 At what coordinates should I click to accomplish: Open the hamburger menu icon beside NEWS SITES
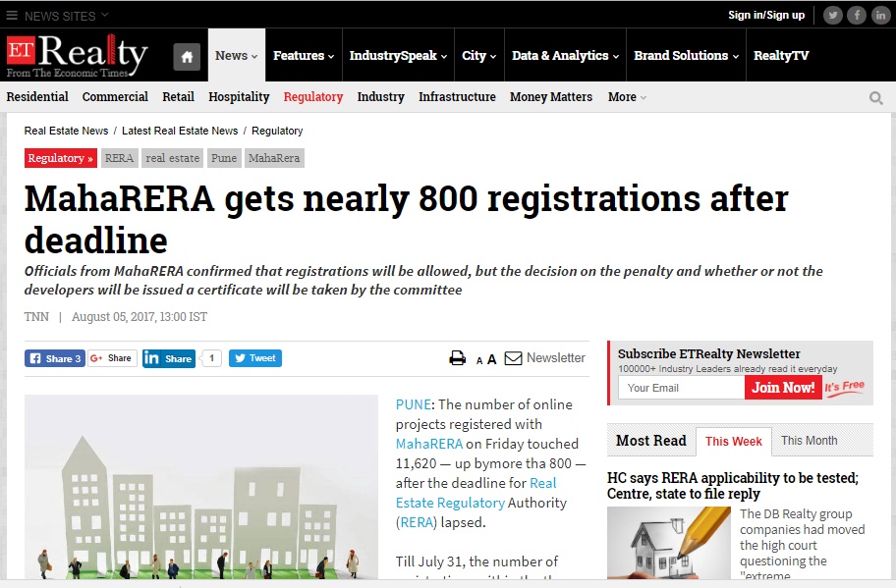12,16
